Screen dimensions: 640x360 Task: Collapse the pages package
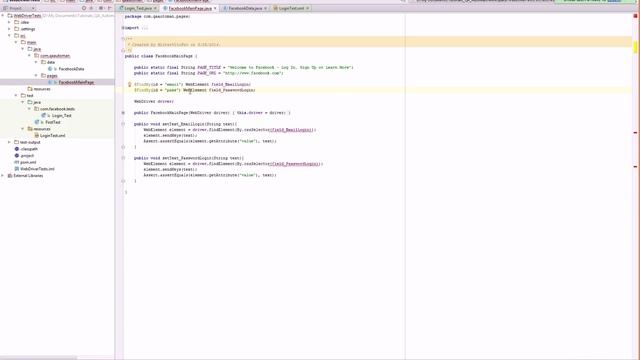coord(36,76)
